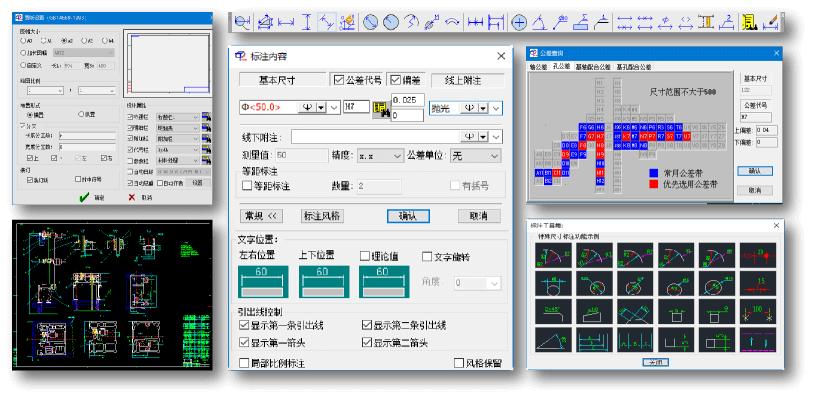Open tolerance lookup icon beside H7 field
The width and height of the screenshot is (813, 399).
pos(380,109)
